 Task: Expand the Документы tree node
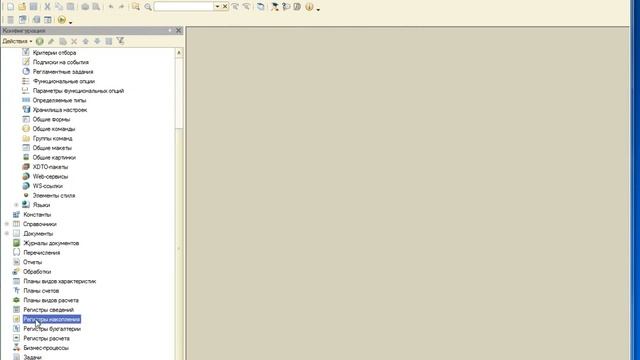point(7,233)
